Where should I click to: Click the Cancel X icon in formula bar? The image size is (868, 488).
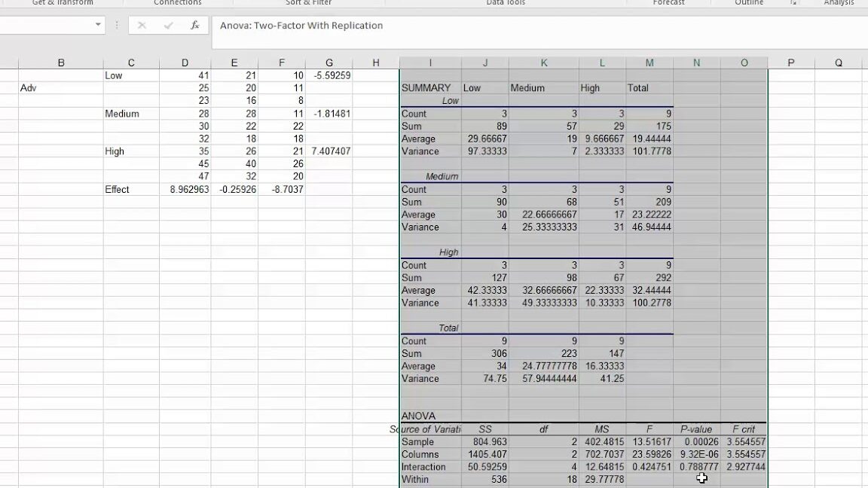[142, 26]
